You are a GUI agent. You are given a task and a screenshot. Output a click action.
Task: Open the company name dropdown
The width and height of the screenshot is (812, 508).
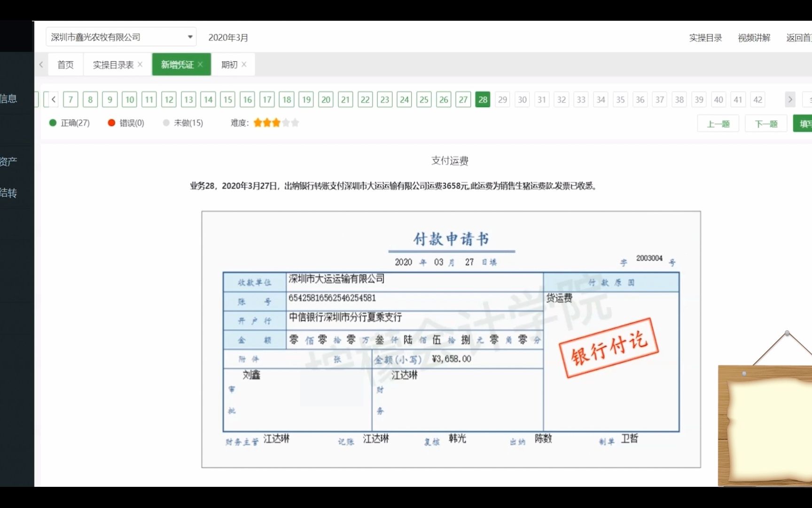coord(121,37)
